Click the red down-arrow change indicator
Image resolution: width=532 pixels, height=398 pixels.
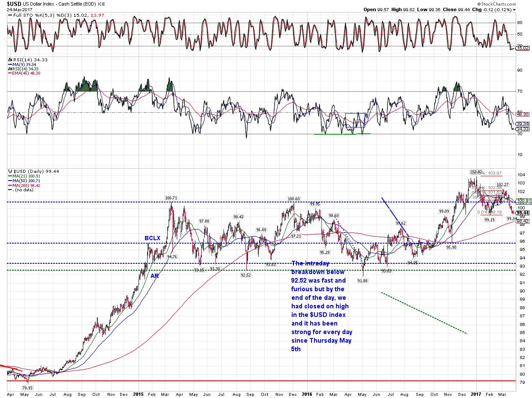514,9
